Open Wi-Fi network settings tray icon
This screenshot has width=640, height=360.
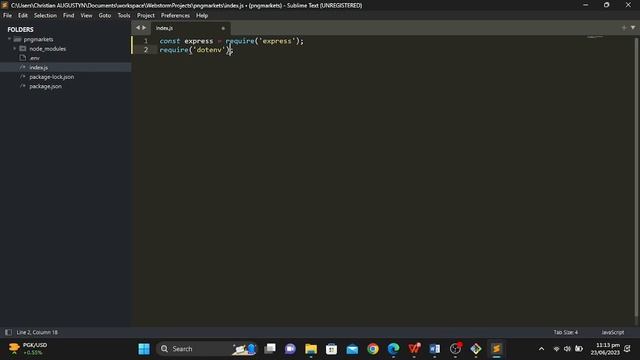coord(556,349)
